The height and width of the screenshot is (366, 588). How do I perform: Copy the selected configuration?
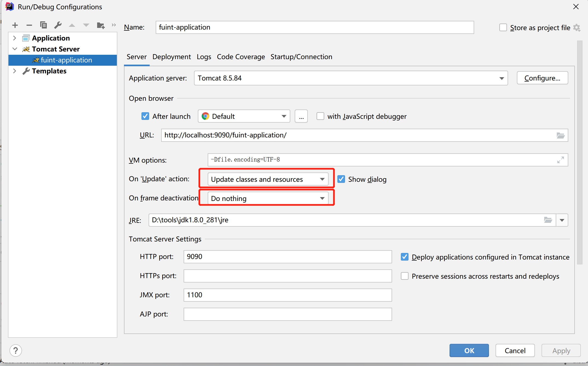pyautogui.click(x=44, y=25)
